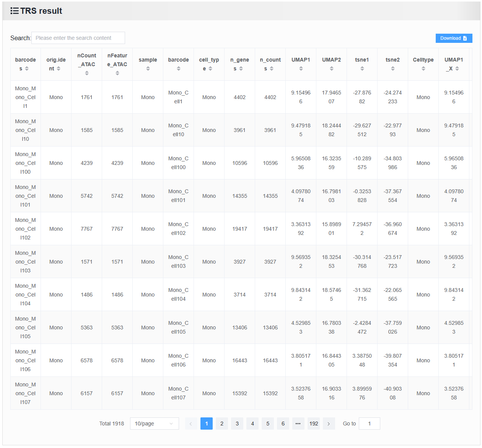This screenshot has width=482, height=448.
Task: Click n_counts value 3714
Action: click(x=270, y=295)
